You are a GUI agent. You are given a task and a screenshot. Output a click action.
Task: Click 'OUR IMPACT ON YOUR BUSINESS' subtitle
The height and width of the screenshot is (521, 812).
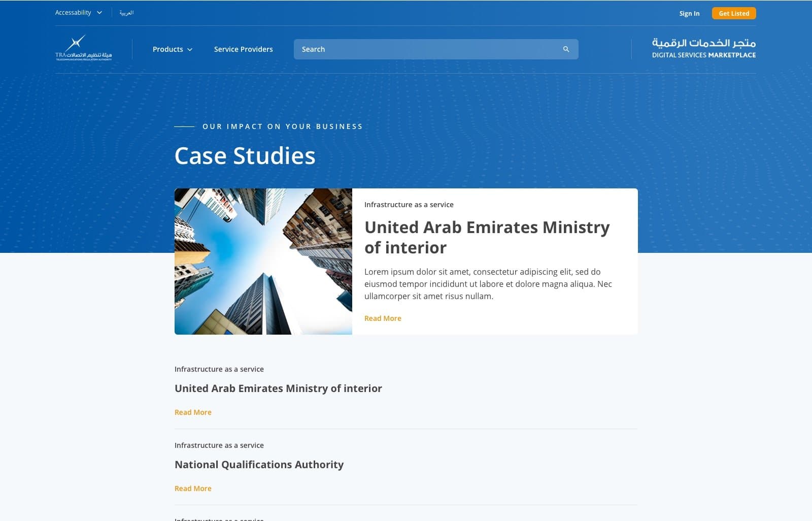pos(283,126)
